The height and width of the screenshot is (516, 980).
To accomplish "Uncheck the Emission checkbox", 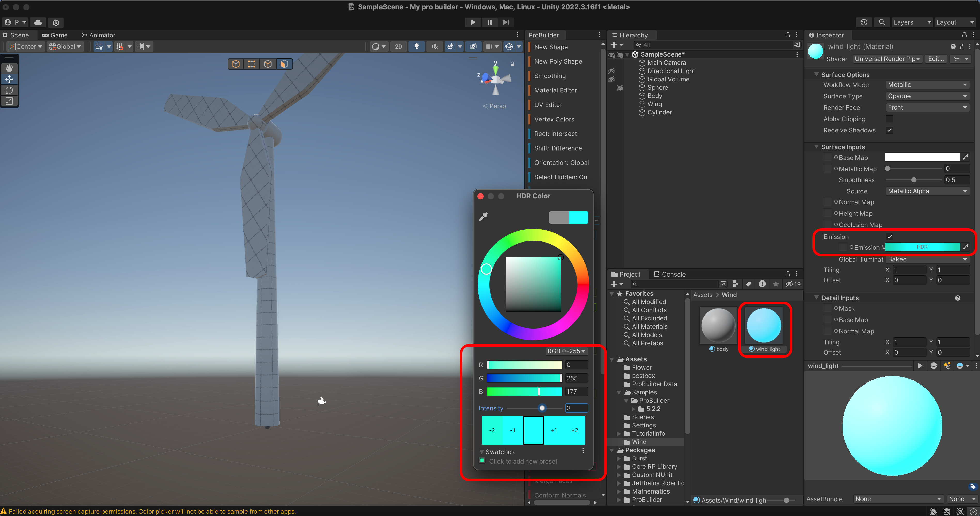I will [889, 237].
